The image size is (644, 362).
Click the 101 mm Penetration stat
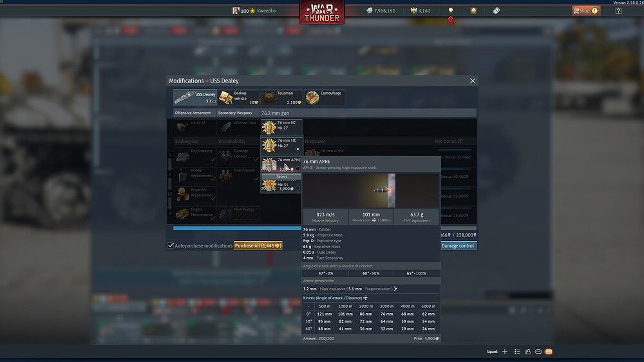(x=371, y=217)
